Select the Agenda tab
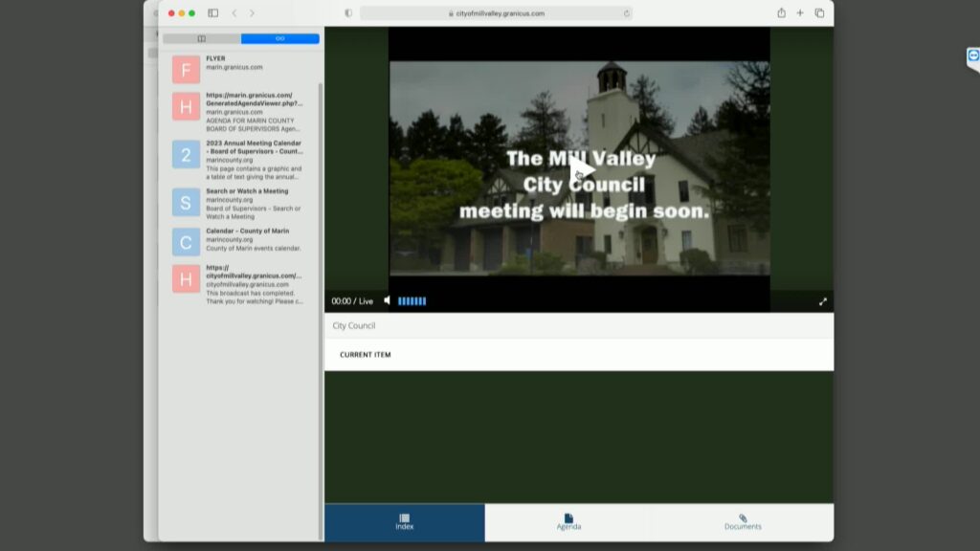Screen dimensions: 980x551 click(568, 522)
